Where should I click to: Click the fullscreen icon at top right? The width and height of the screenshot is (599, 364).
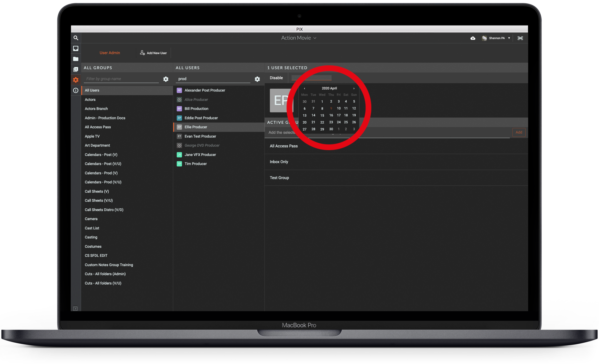(x=520, y=38)
